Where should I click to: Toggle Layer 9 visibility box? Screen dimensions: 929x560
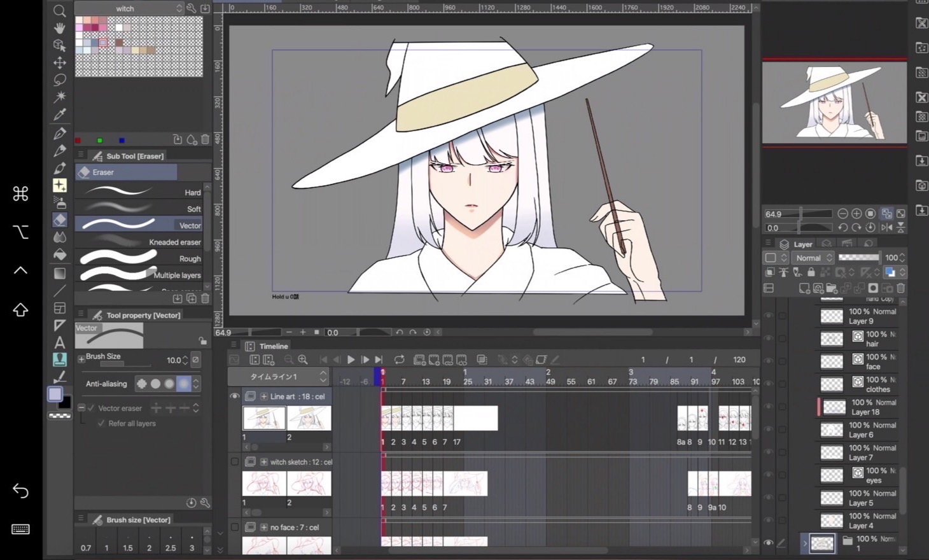(x=769, y=316)
